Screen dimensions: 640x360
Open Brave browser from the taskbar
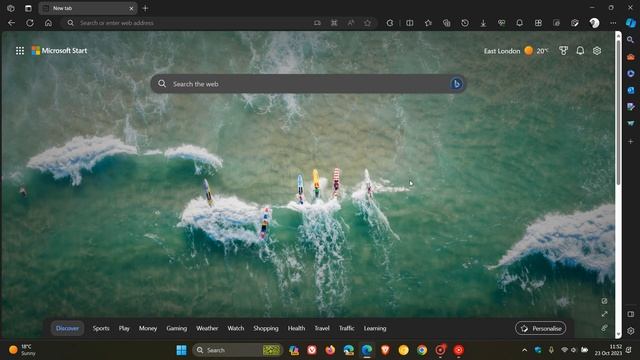click(385, 350)
